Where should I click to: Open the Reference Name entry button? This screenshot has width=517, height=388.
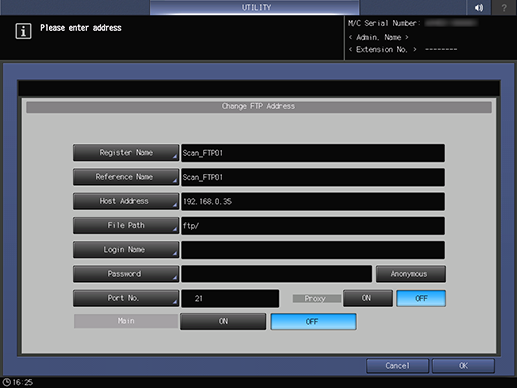click(126, 177)
